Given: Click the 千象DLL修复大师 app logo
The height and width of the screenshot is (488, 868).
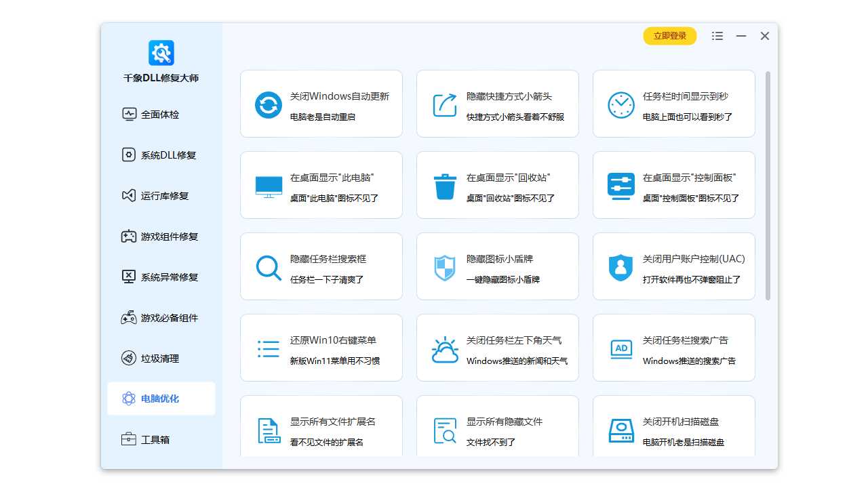Looking at the screenshot, I should tap(161, 52).
